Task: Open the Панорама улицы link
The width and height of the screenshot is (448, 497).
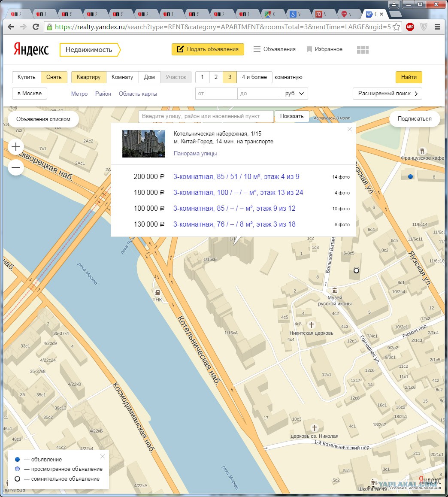Action: (x=195, y=153)
